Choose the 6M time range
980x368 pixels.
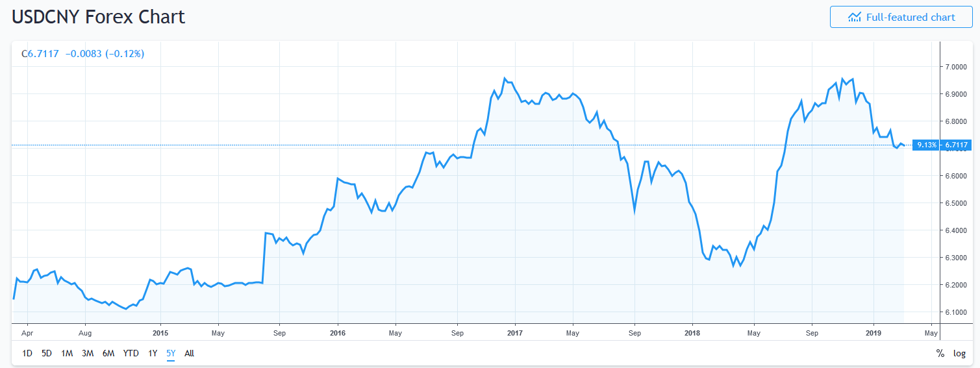[108, 354]
